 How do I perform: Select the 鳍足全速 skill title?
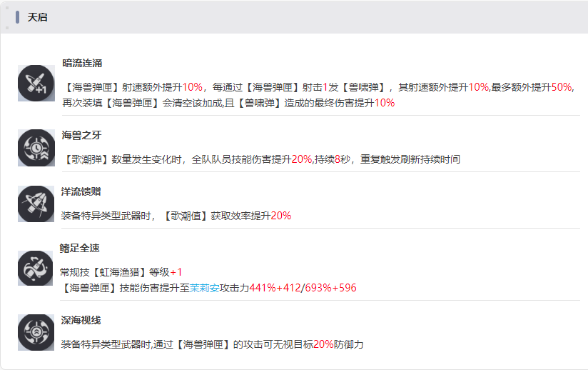[x=79, y=248]
